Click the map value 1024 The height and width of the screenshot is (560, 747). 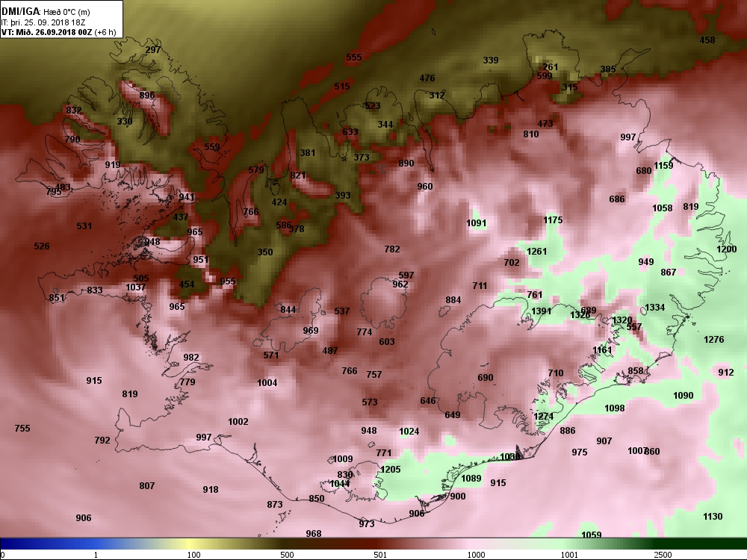409,432
